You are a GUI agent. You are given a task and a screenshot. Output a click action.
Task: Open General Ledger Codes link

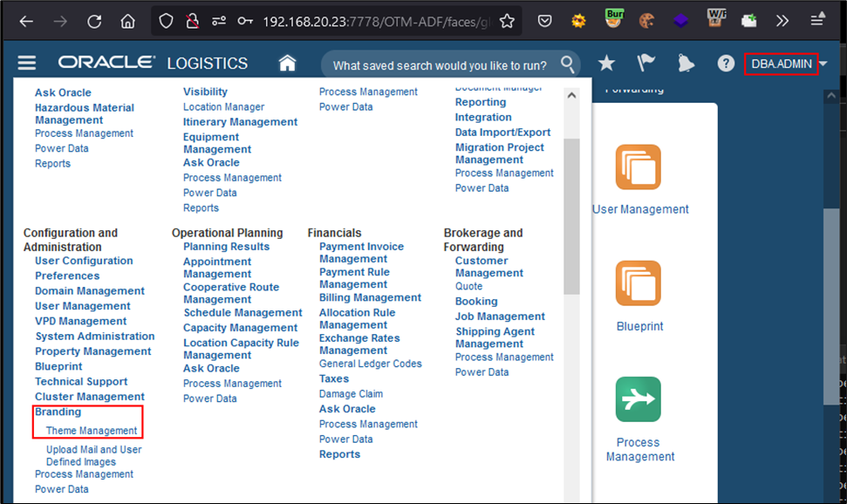tap(370, 364)
